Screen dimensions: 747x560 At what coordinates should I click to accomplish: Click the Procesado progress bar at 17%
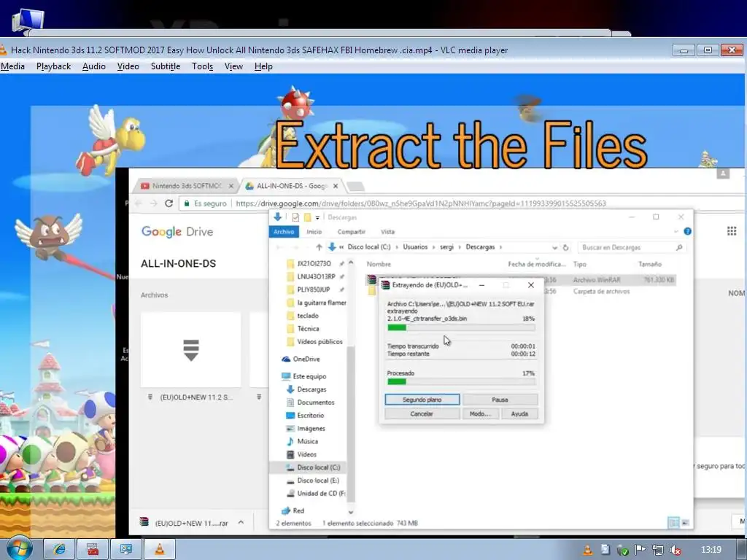461,382
